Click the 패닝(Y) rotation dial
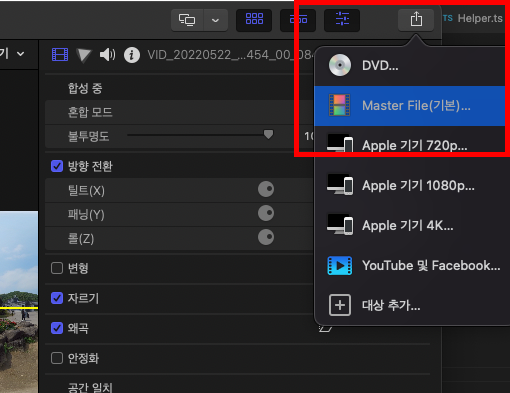 tap(266, 213)
